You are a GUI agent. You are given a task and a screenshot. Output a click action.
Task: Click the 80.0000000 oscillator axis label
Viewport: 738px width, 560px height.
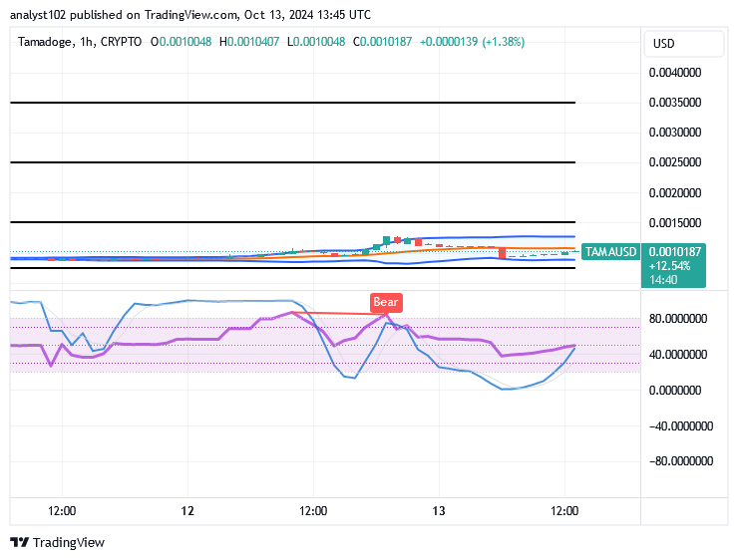pos(680,319)
